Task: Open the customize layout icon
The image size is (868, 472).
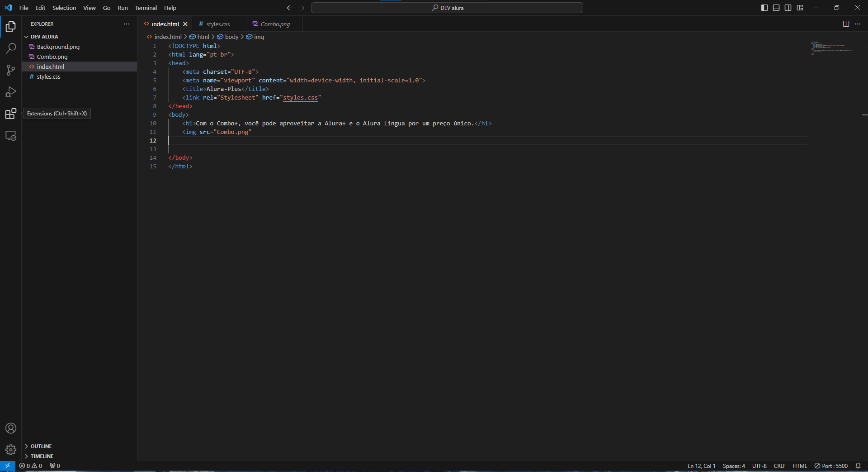Action: [800, 8]
